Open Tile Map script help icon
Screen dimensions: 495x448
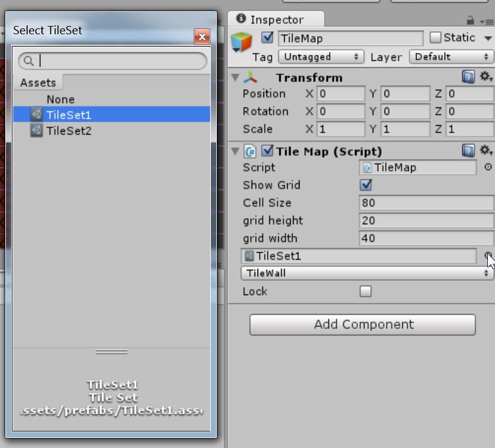[468, 151]
